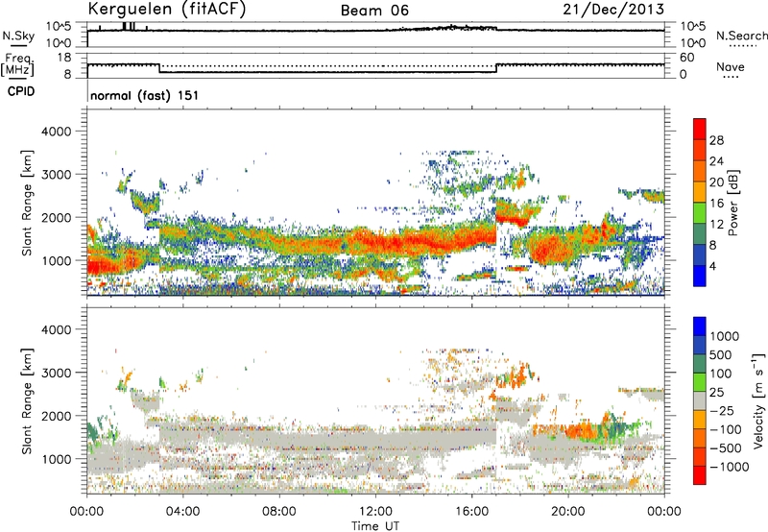The height and width of the screenshot is (532, 768).
Task: Click the "CPID" row label
Action: 21,91
